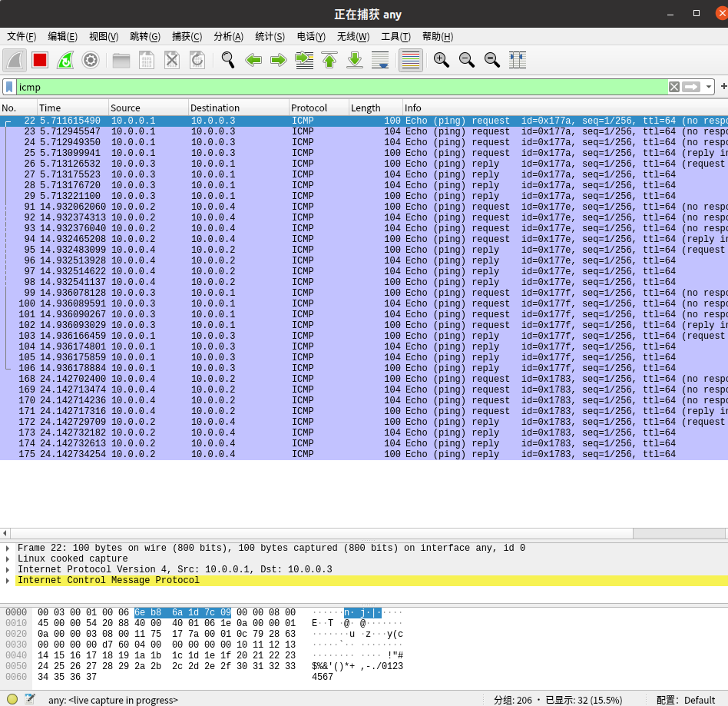The image size is (728, 706).
Task: Open display filter bookmark icon
Action: pyautogui.click(x=9, y=88)
